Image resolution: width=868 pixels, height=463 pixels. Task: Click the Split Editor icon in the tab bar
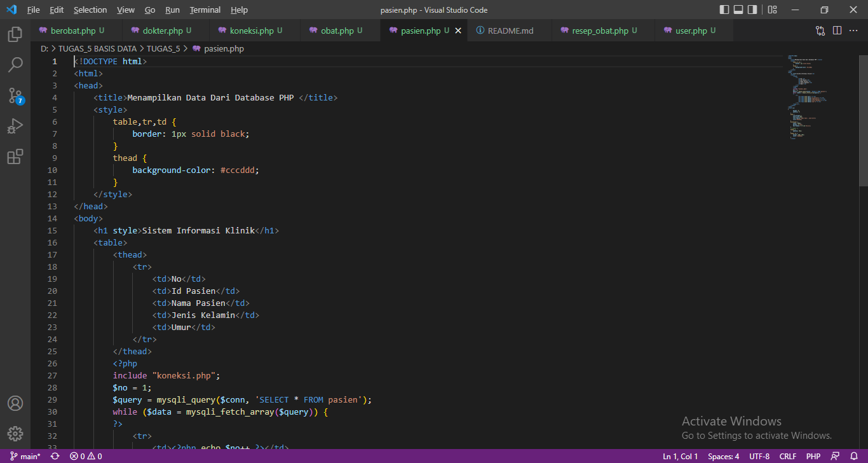pyautogui.click(x=837, y=29)
